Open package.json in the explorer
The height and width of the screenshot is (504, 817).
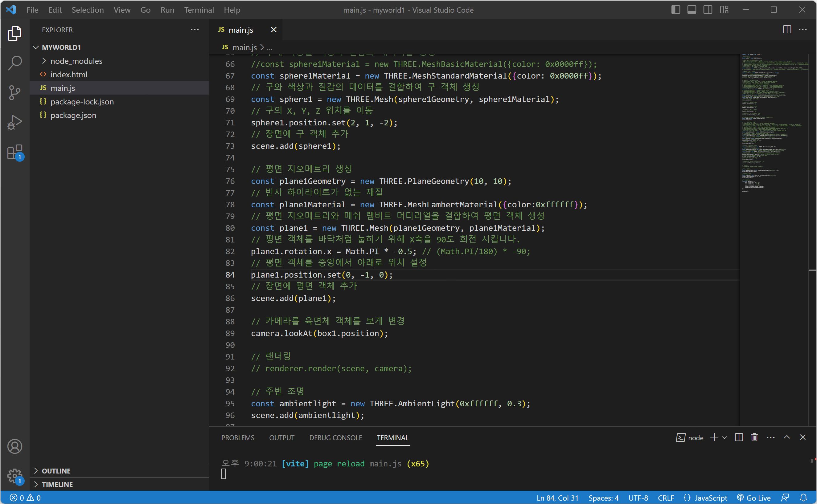pyautogui.click(x=73, y=115)
